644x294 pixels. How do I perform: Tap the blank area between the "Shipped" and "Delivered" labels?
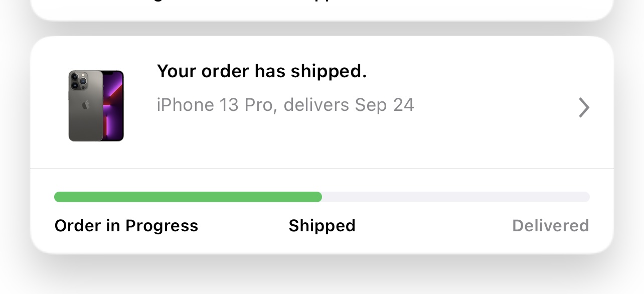point(434,226)
